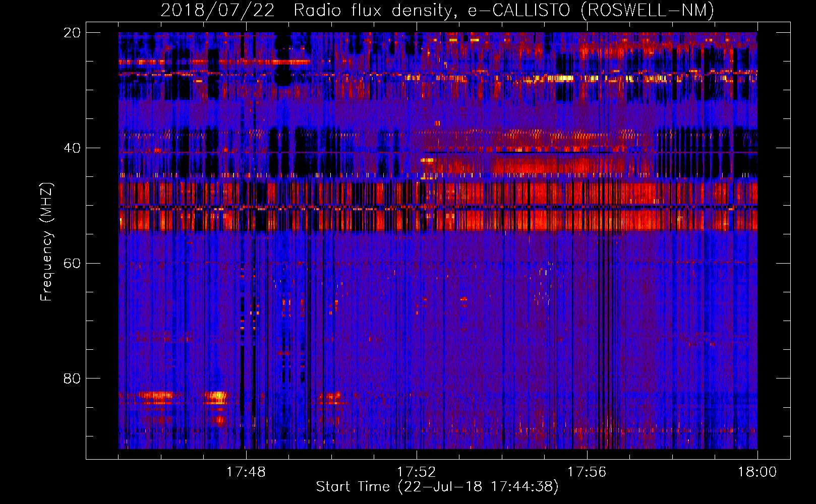Click the 17:56 time tick label
The image size is (816, 504).
pos(587,472)
